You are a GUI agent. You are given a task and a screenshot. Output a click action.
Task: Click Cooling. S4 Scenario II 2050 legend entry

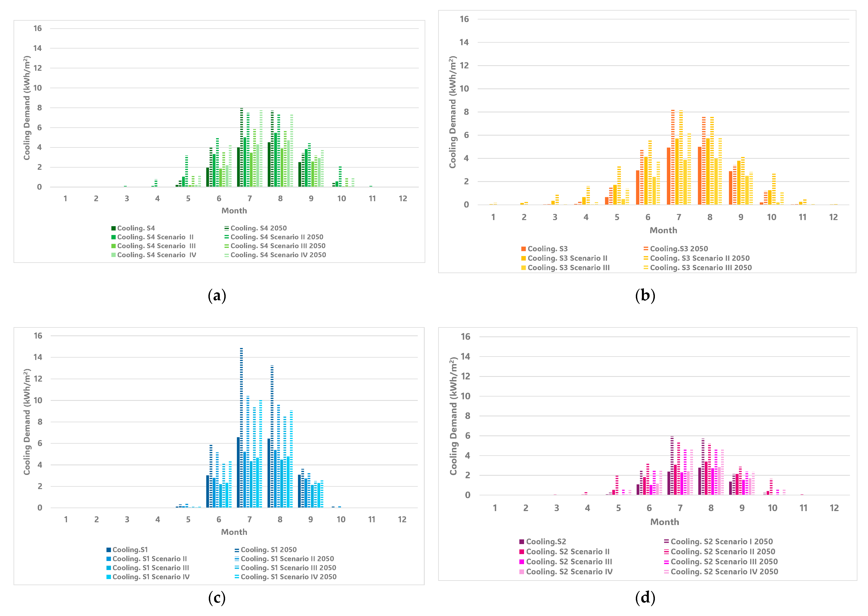pos(276,237)
